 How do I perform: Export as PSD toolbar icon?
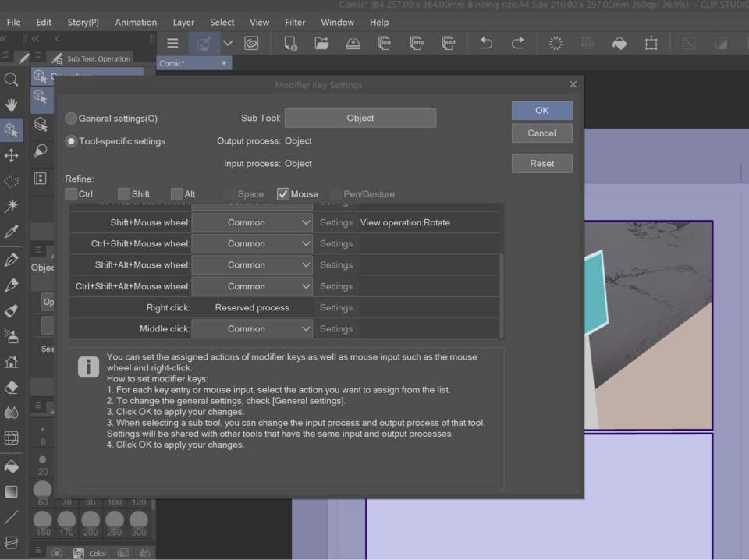[448, 44]
